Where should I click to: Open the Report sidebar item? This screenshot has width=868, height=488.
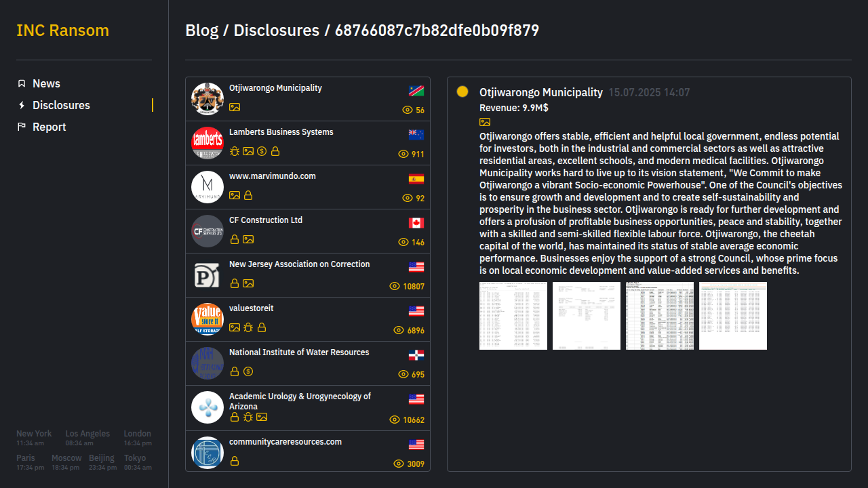click(49, 127)
